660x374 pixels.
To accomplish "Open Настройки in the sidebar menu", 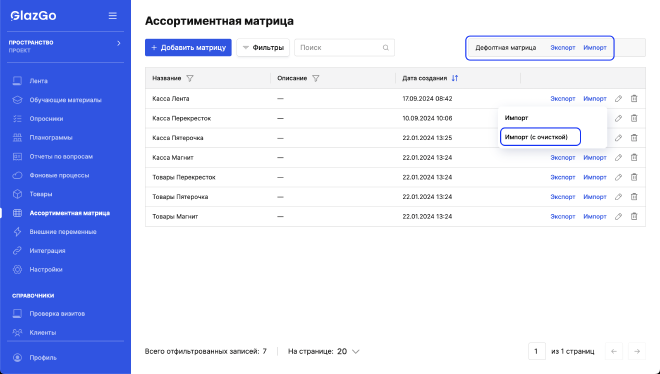I will click(46, 269).
